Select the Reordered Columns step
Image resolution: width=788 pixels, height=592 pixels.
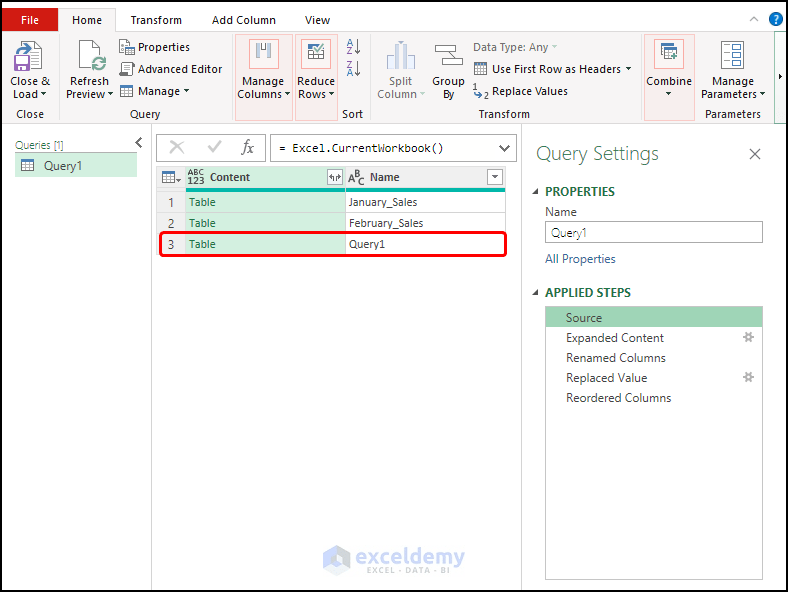[654, 398]
